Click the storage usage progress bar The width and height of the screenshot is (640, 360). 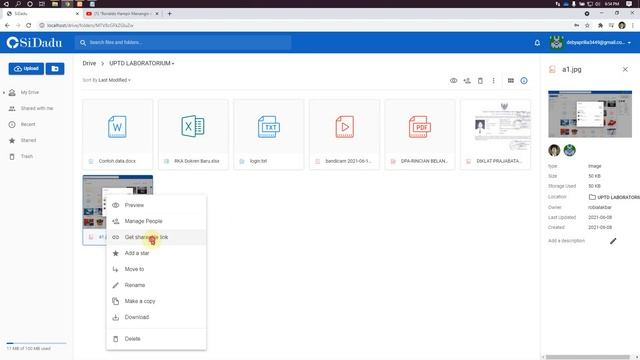[x=36, y=343]
